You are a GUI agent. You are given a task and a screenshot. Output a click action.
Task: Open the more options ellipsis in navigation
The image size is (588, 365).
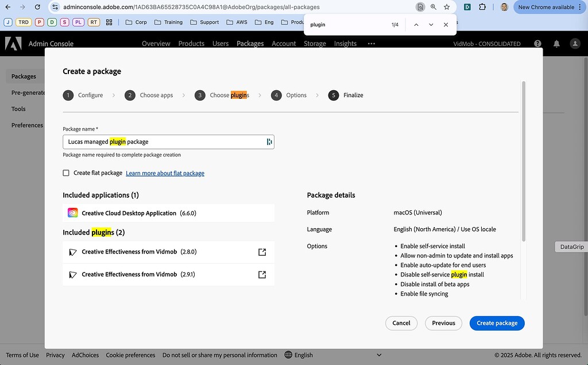[371, 43]
